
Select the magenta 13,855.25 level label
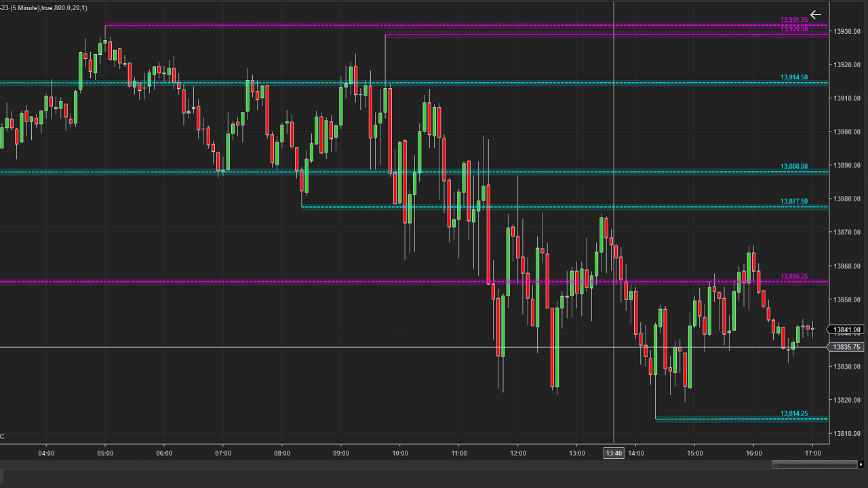point(794,277)
